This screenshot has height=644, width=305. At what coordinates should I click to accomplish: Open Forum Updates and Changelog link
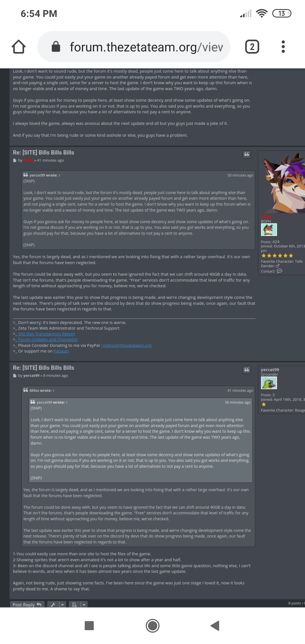click(x=48, y=340)
